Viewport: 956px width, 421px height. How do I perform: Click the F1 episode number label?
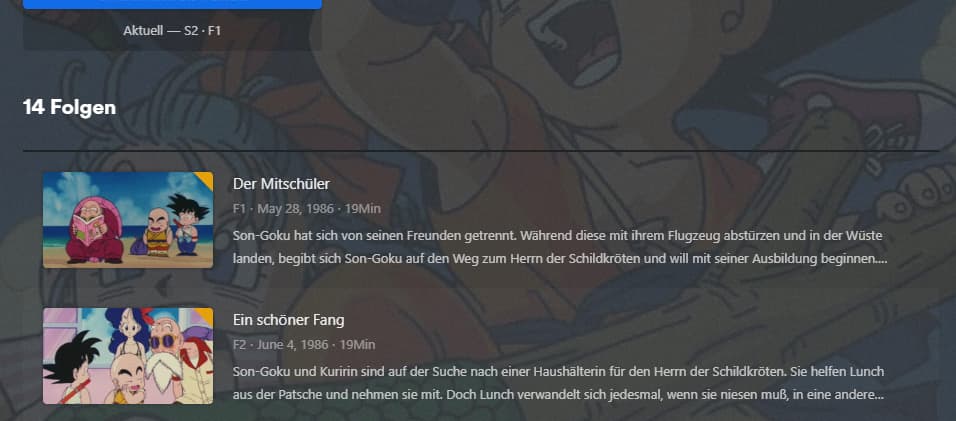point(239,209)
